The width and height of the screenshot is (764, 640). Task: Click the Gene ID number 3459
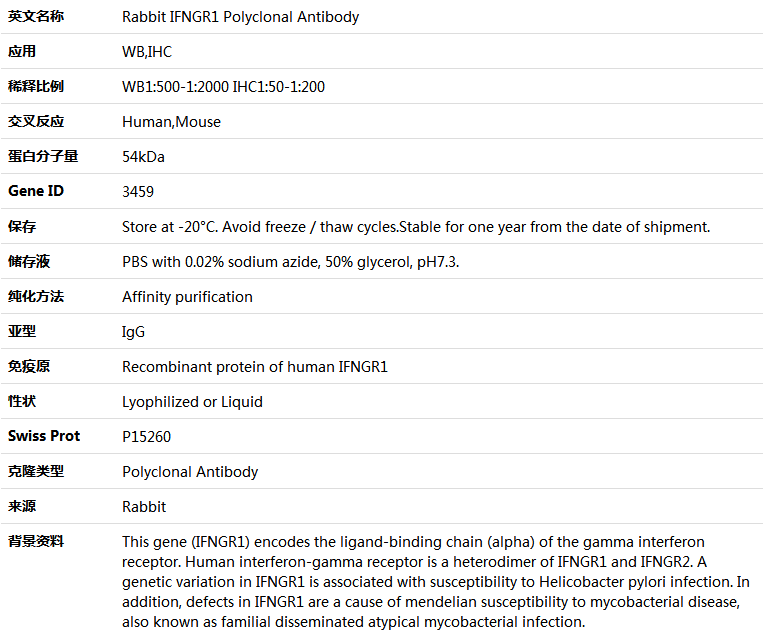pos(138,191)
